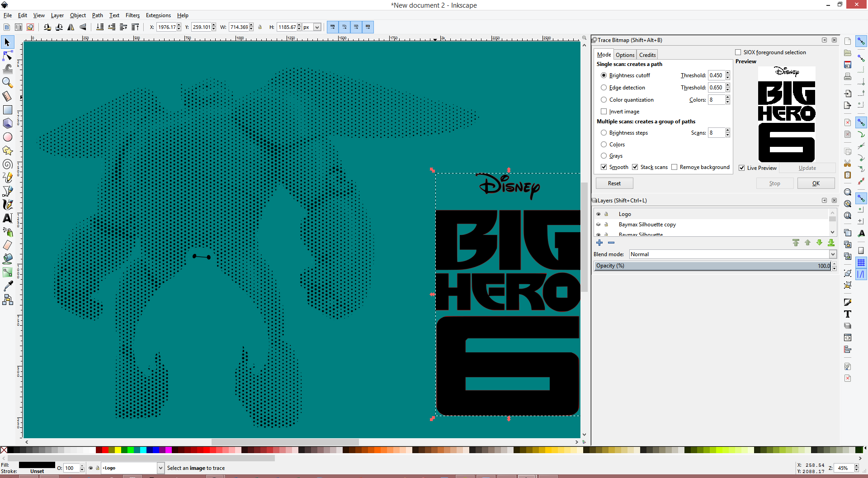The width and height of the screenshot is (868, 478).
Task: Click the save document icon in commands bar
Action: click(848, 65)
